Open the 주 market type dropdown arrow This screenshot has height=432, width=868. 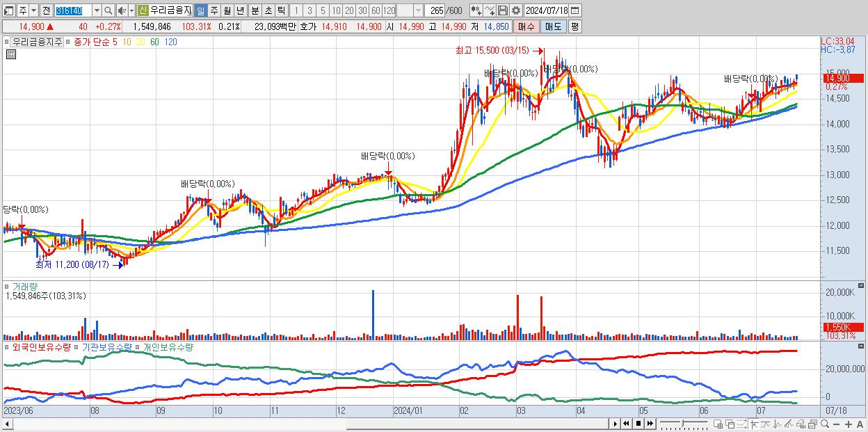[34, 10]
